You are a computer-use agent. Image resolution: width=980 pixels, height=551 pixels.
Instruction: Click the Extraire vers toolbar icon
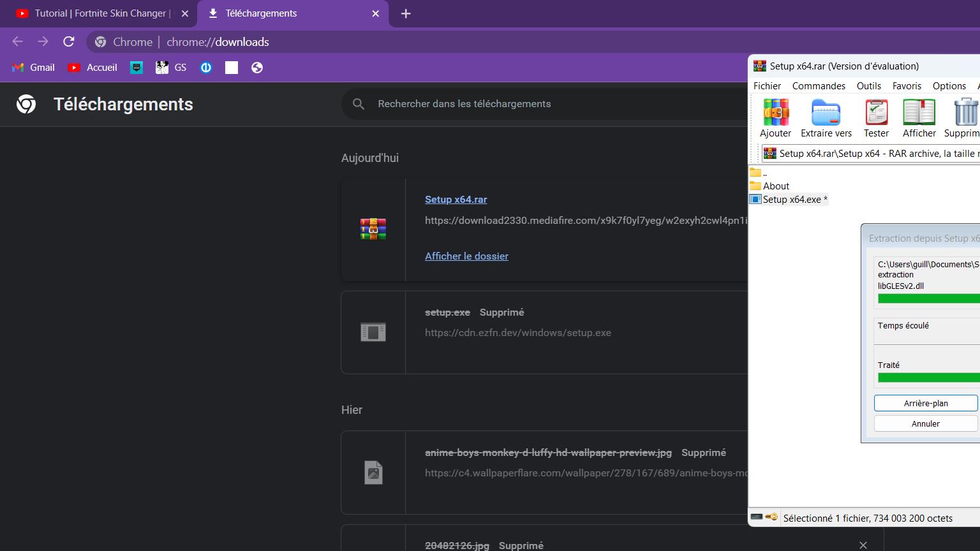click(x=826, y=113)
